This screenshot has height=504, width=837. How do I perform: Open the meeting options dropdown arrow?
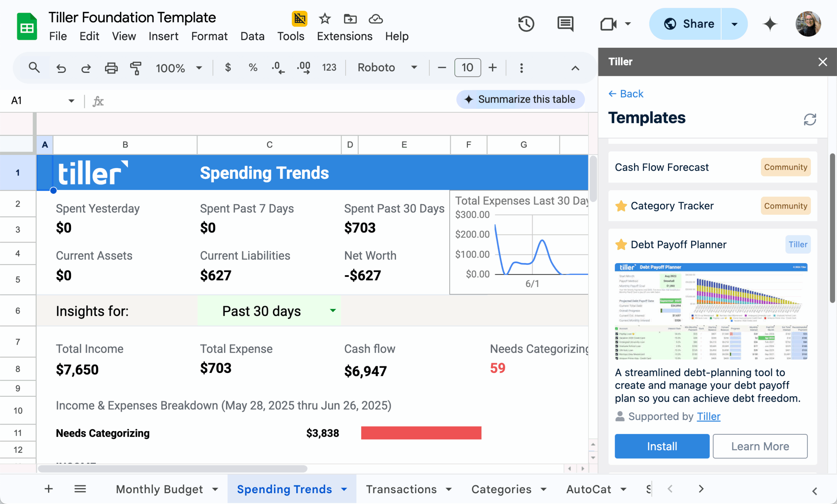coord(628,24)
